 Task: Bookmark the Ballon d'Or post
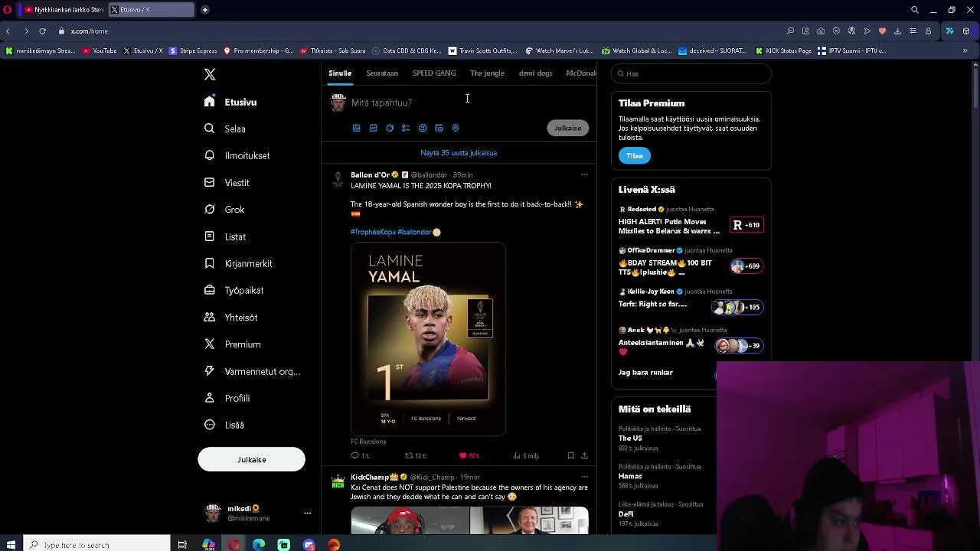(570, 455)
